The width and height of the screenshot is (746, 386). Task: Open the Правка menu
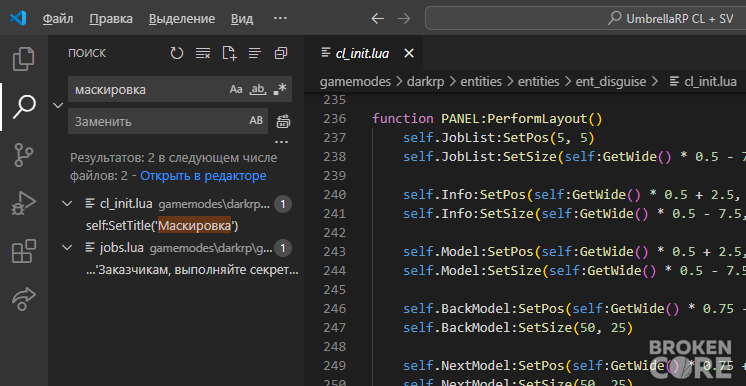click(111, 19)
